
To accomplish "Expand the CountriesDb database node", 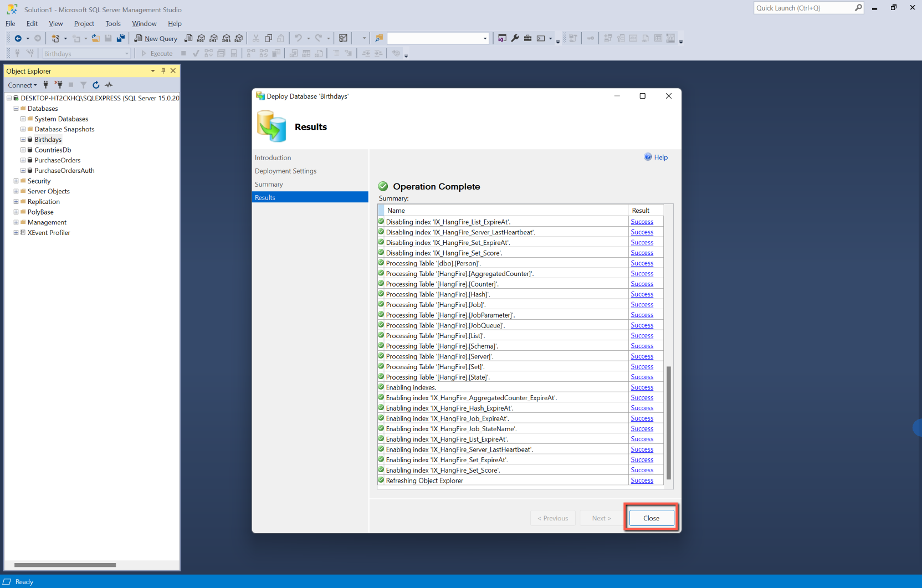I will (22, 150).
